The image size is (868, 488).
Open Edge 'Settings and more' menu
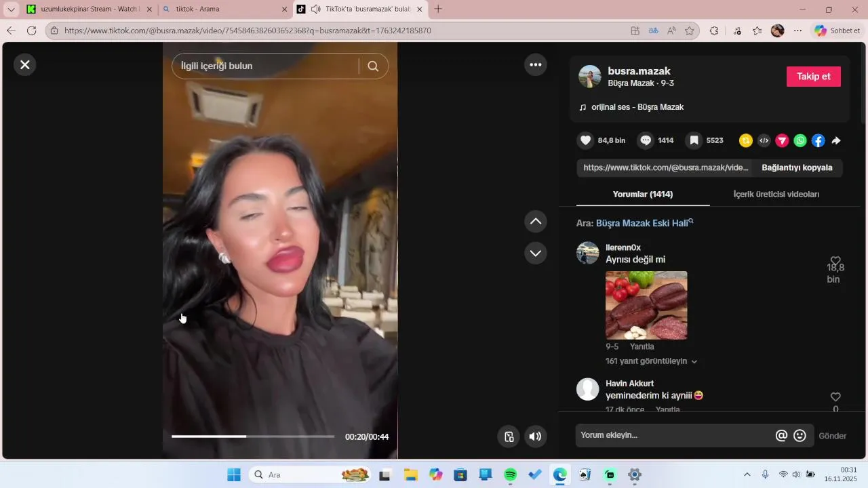[798, 30]
